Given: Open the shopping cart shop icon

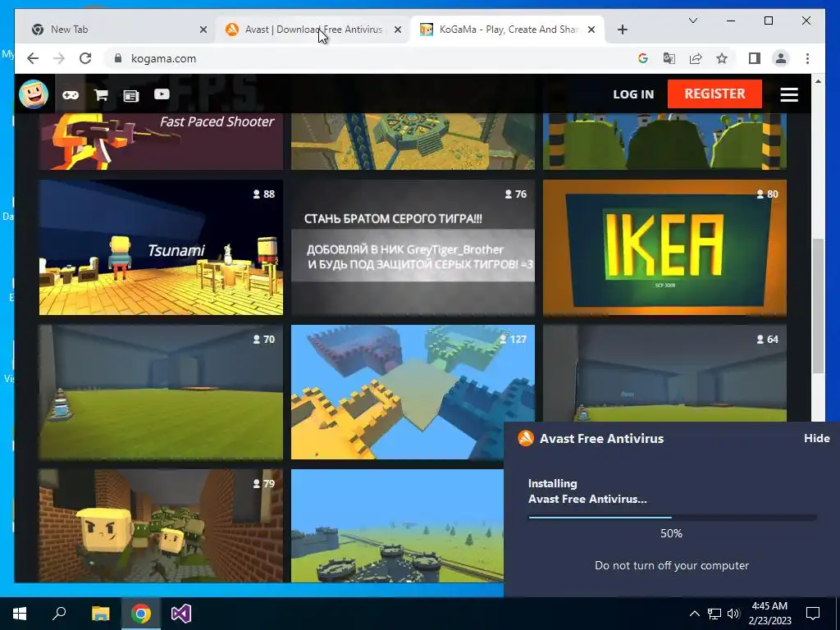Looking at the screenshot, I should tap(101, 95).
